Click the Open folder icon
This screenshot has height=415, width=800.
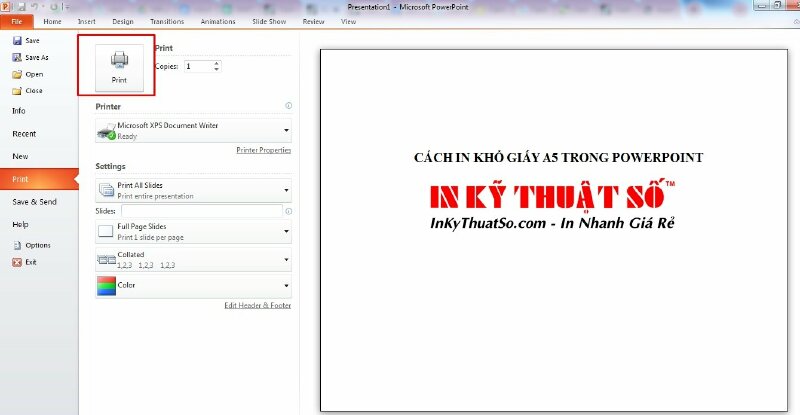[x=17, y=74]
